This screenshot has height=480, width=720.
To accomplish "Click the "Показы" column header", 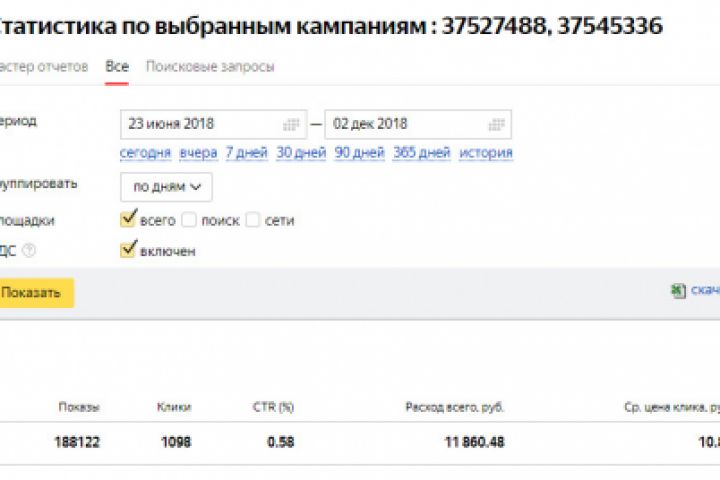I will (x=79, y=407).
